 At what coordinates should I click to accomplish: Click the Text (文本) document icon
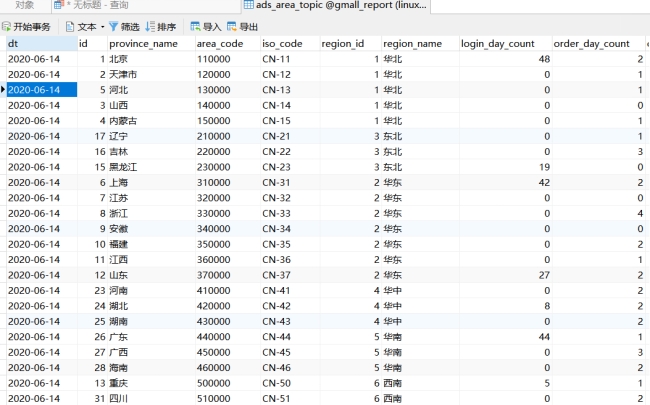pyautogui.click(x=69, y=26)
